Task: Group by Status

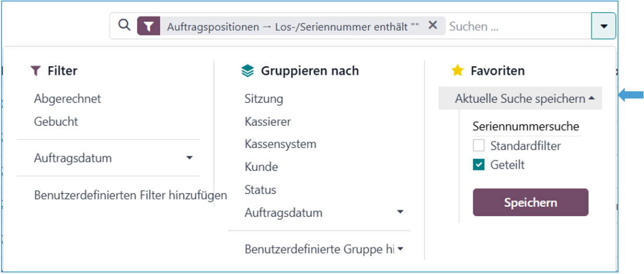Action: pyautogui.click(x=260, y=190)
